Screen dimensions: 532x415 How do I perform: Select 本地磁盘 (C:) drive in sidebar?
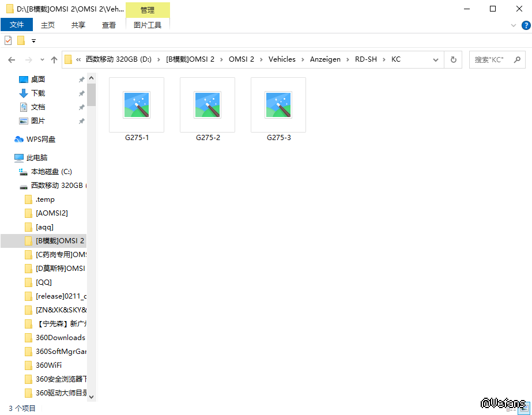51,171
